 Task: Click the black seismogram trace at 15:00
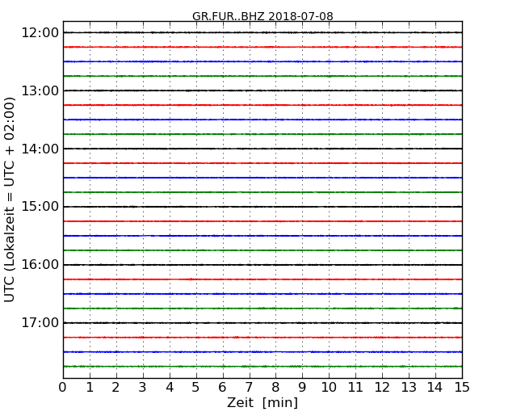click(262, 207)
